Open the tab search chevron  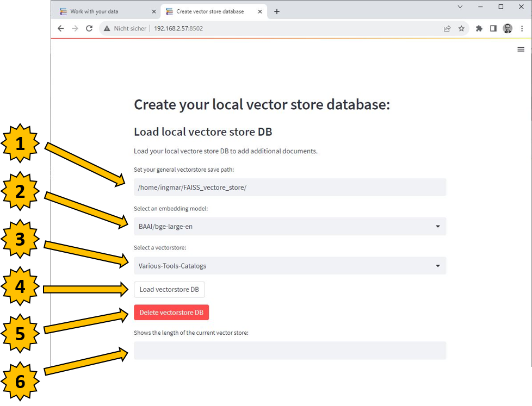pyautogui.click(x=460, y=7)
